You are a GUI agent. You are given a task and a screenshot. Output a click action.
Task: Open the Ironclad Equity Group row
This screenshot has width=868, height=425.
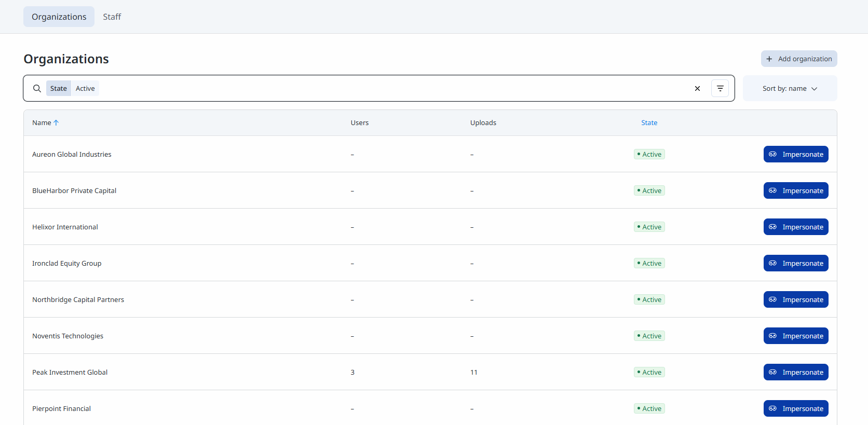coord(67,263)
